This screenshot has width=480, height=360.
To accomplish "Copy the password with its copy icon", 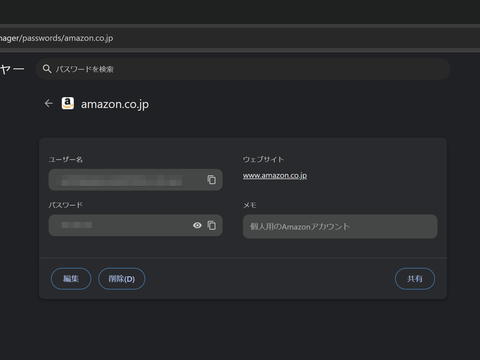I will click(x=211, y=225).
